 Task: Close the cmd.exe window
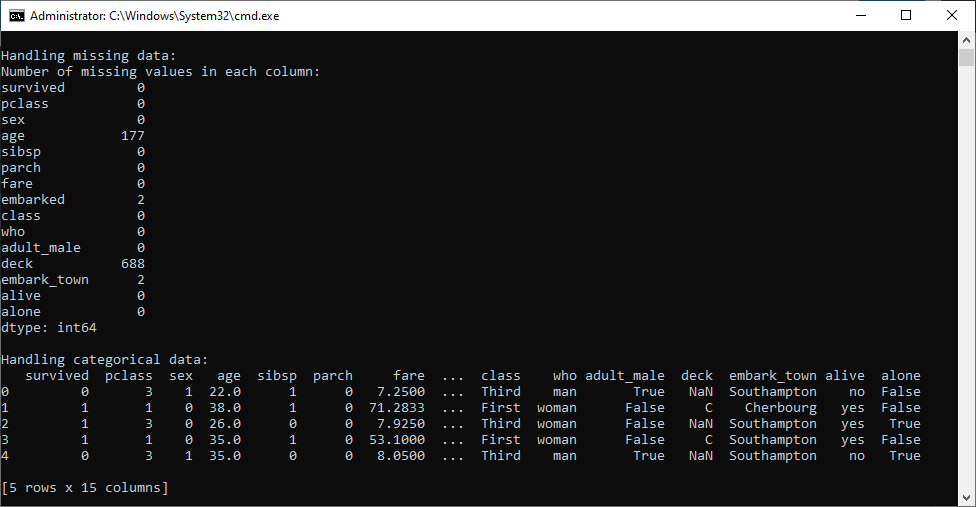point(952,16)
